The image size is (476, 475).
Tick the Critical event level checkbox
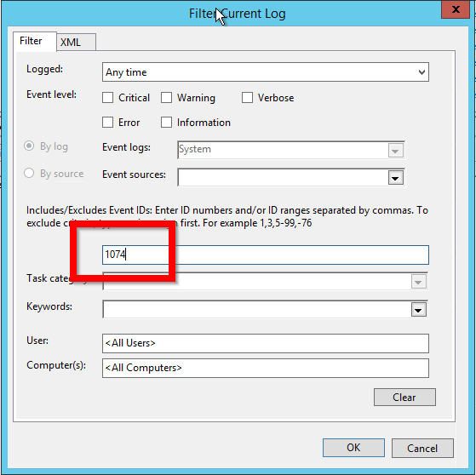[107, 98]
